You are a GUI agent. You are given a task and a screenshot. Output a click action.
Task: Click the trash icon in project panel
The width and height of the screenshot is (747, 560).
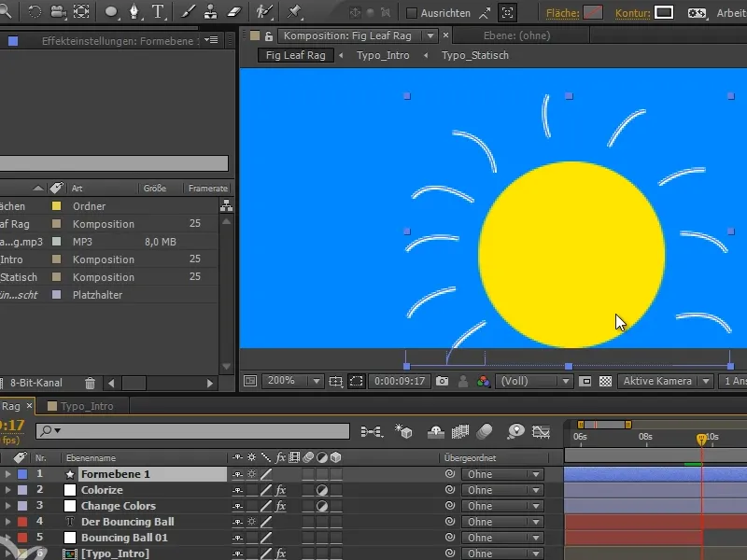click(x=90, y=383)
